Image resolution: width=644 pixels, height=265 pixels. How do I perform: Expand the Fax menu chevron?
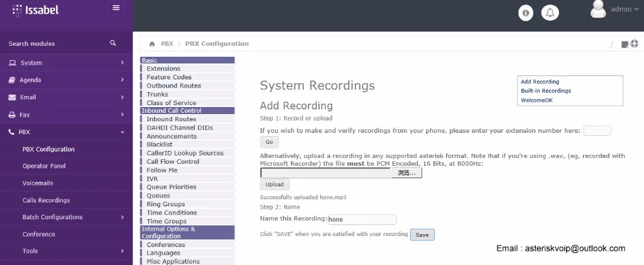click(122, 114)
